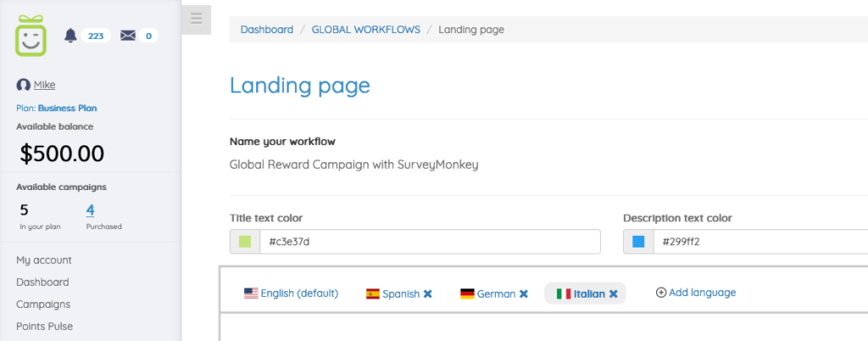Click the blue description color swatch
Screen dimensions: 868x341
pos(638,242)
